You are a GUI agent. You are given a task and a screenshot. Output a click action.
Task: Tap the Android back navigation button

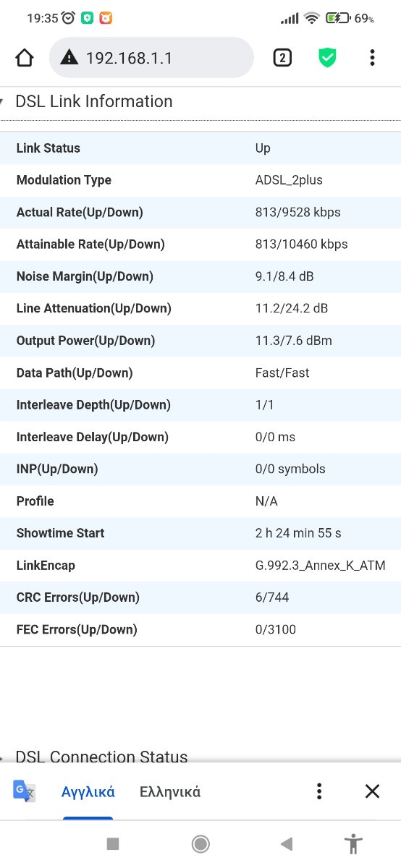point(287,843)
